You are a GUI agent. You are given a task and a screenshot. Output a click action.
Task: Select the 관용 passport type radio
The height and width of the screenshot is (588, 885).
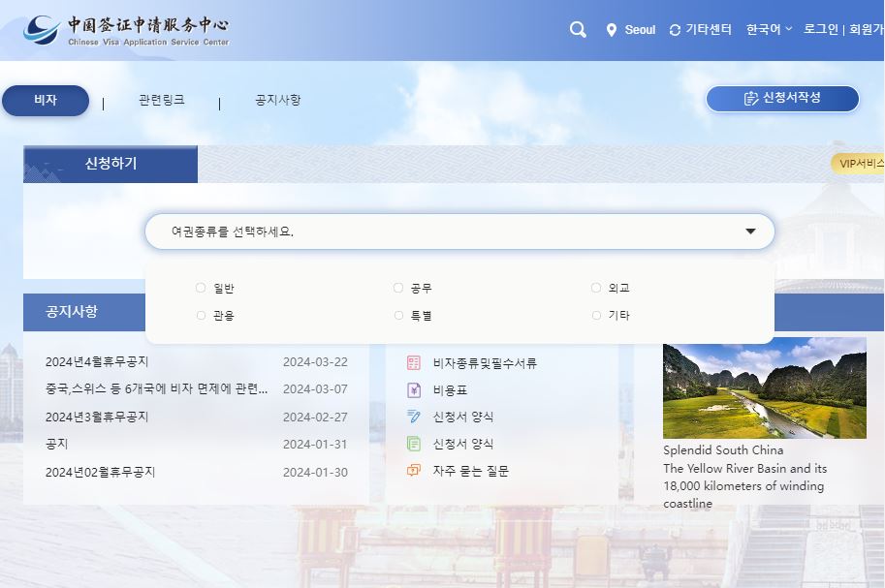tap(201, 315)
